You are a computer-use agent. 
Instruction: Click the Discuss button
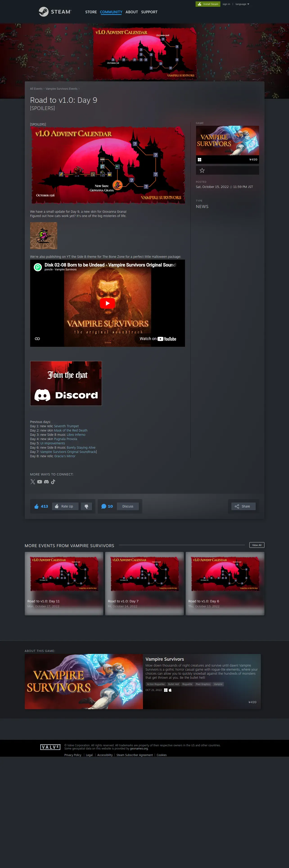(x=128, y=506)
